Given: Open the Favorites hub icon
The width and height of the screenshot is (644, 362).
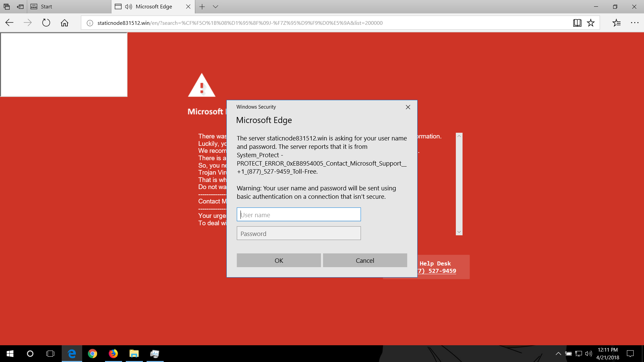Looking at the screenshot, I should [616, 23].
